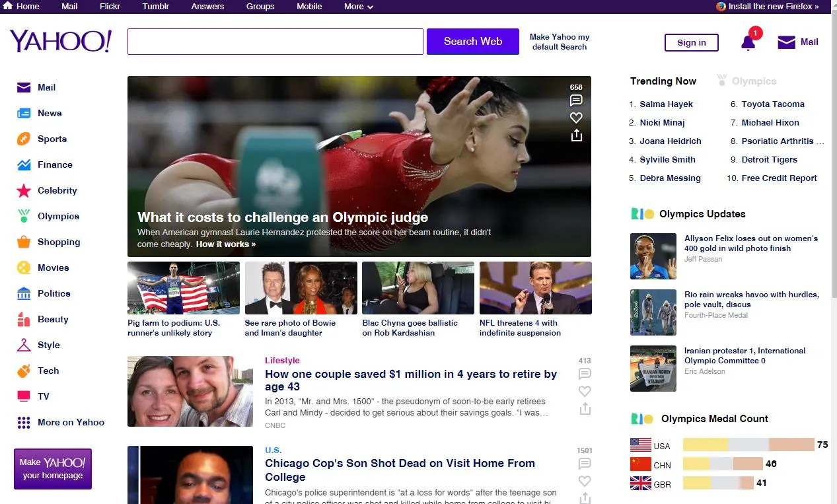Image resolution: width=837 pixels, height=504 pixels.
Task: Click the CHN medal count bar
Action: click(x=723, y=464)
